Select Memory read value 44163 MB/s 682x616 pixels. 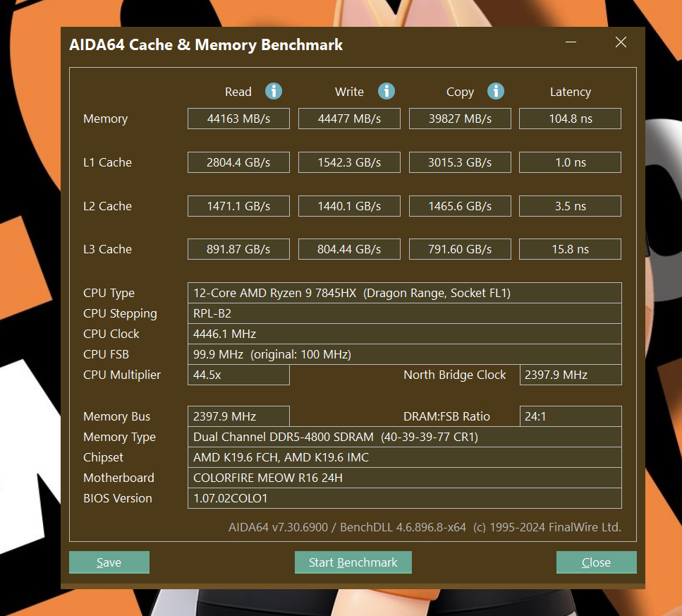[x=238, y=119]
